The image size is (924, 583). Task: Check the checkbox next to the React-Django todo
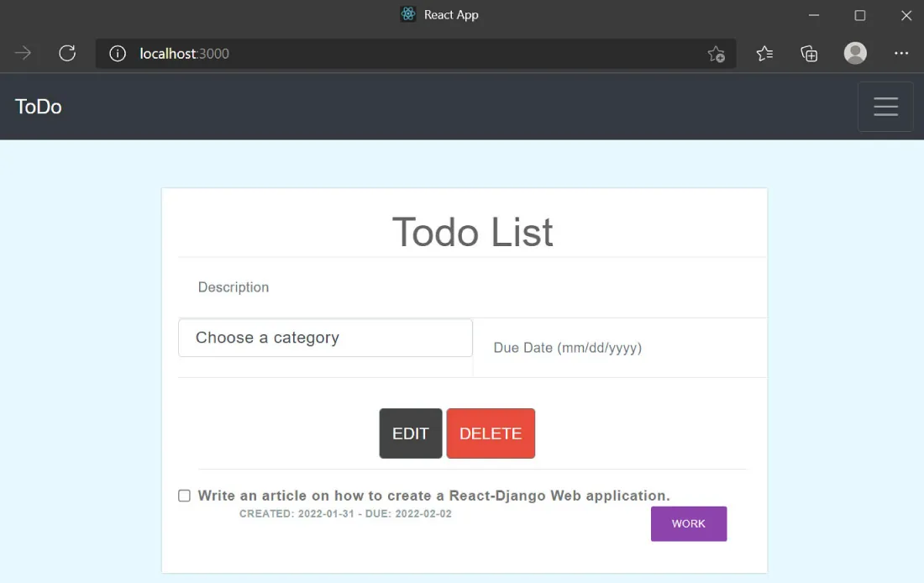pos(184,496)
